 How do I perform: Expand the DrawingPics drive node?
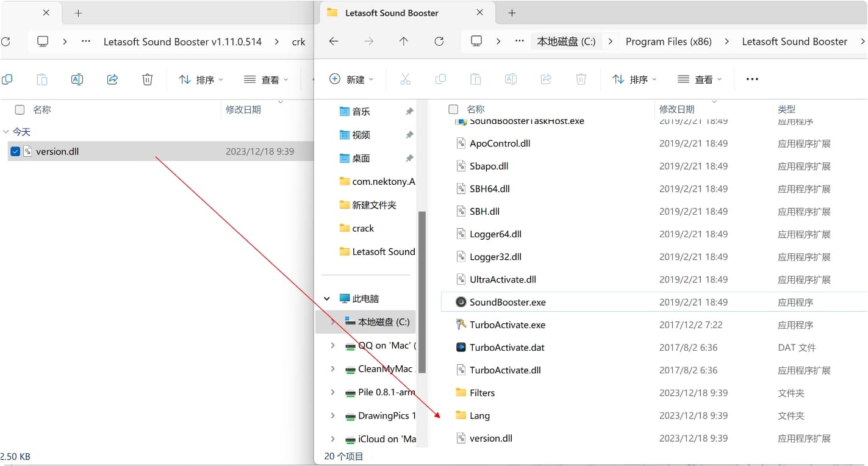(332, 415)
